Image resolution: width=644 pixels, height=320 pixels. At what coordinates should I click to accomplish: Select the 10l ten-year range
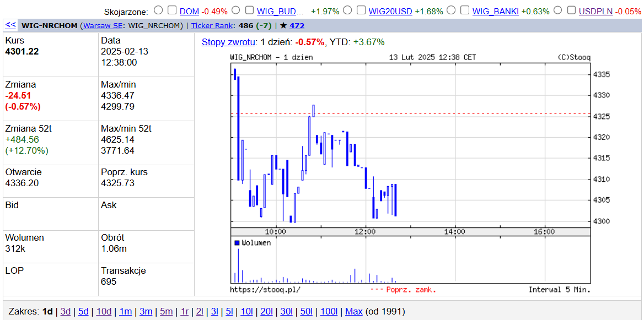coord(246,311)
